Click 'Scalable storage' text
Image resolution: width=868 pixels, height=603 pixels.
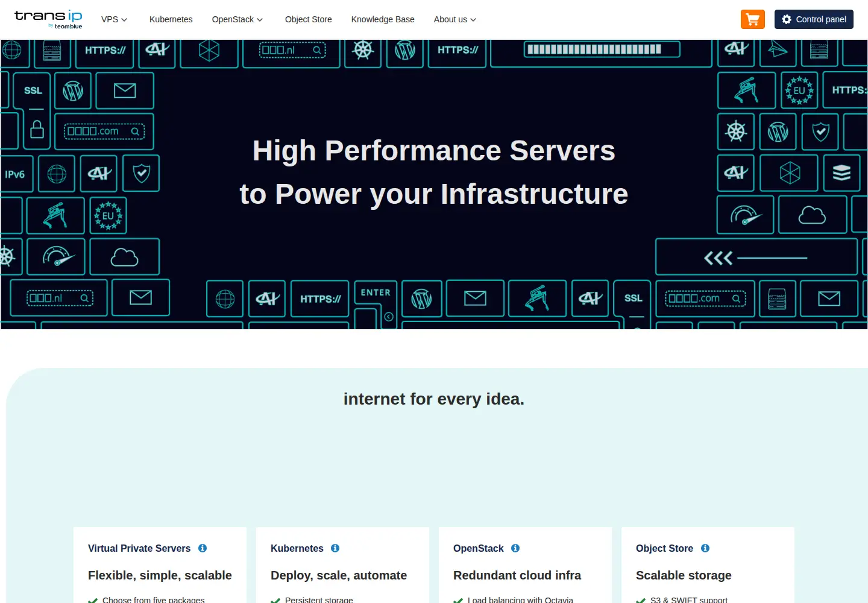tap(684, 575)
